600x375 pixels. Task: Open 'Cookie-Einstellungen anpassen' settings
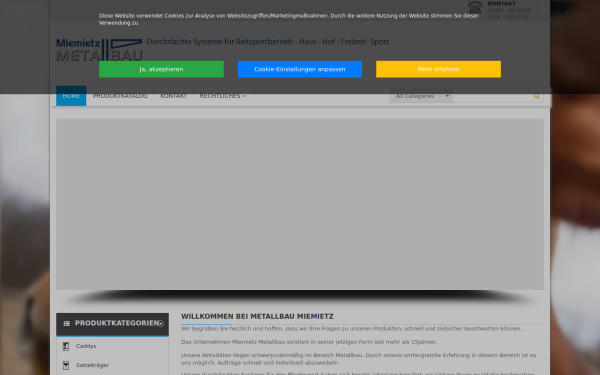coord(300,69)
